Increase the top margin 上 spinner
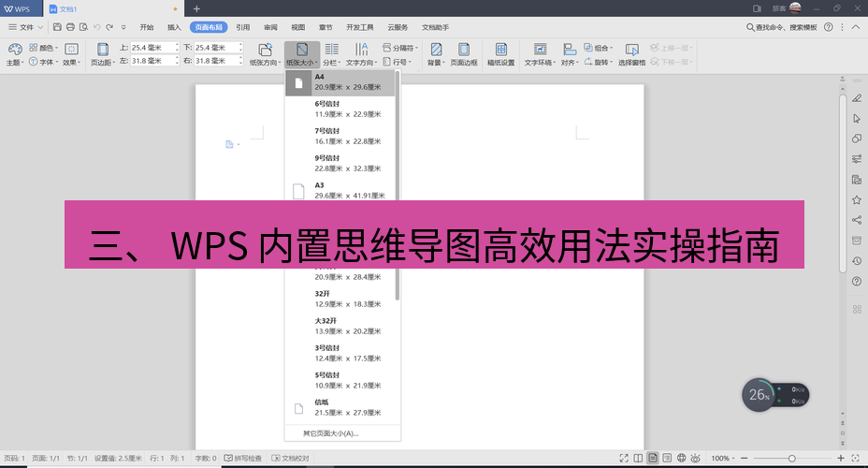Image resolution: width=868 pixels, height=468 pixels. pos(177,46)
